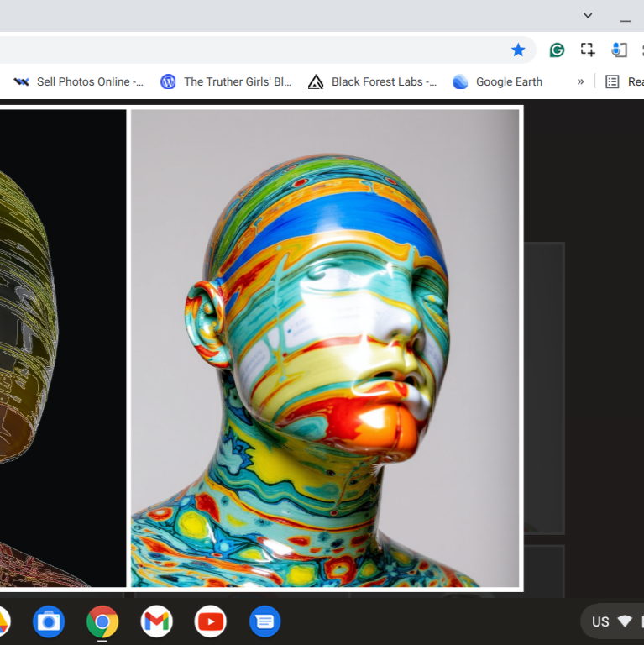The height and width of the screenshot is (645, 644).
Task: Open the Reading list button
Action: [626, 81]
